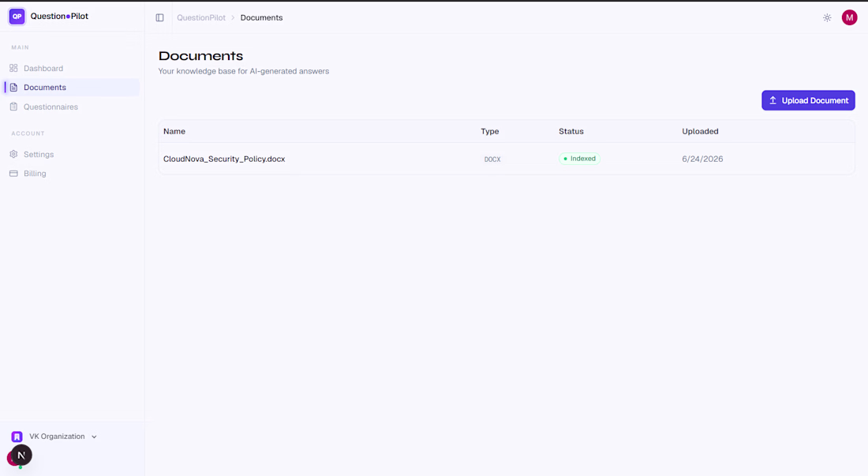The image size is (868, 476).
Task: Click the Dashboard grid icon
Action: (14, 68)
